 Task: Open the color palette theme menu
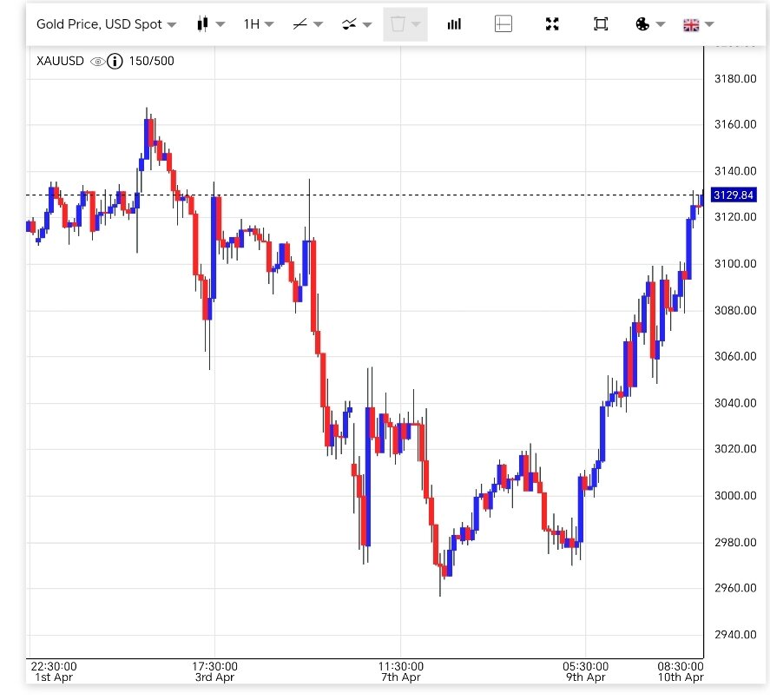tap(649, 24)
